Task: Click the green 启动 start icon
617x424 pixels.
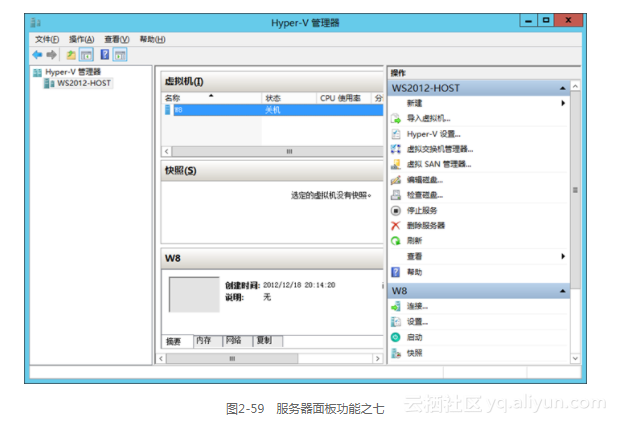Action: [x=395, y=337]
